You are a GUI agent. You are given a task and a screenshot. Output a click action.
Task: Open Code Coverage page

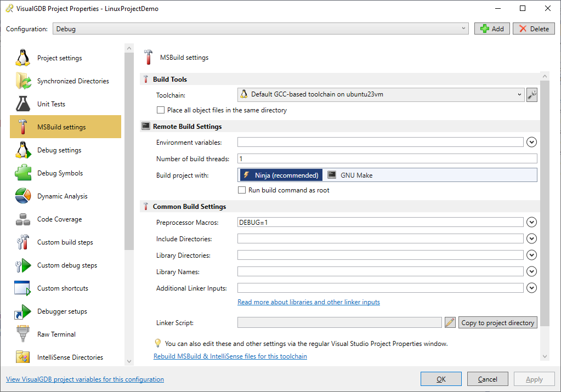click(x=65, y=219)
